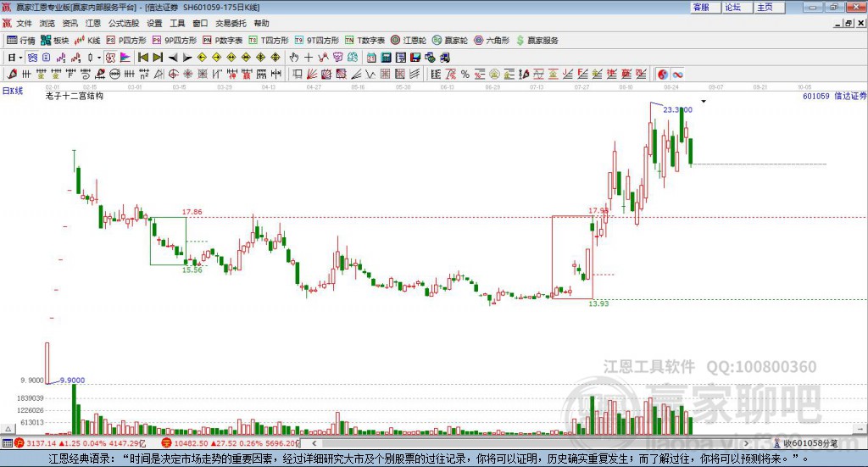Open the P数字表 tool

(x=223, y=41)
